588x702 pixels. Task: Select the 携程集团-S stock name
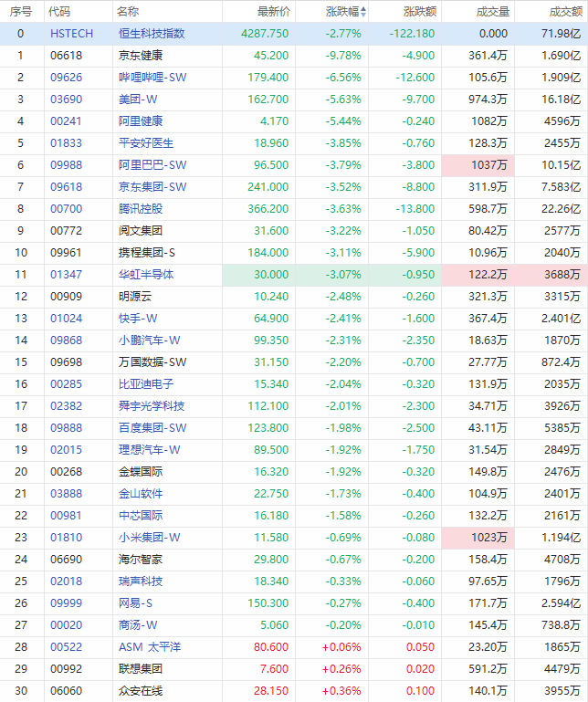click(146, 253)
